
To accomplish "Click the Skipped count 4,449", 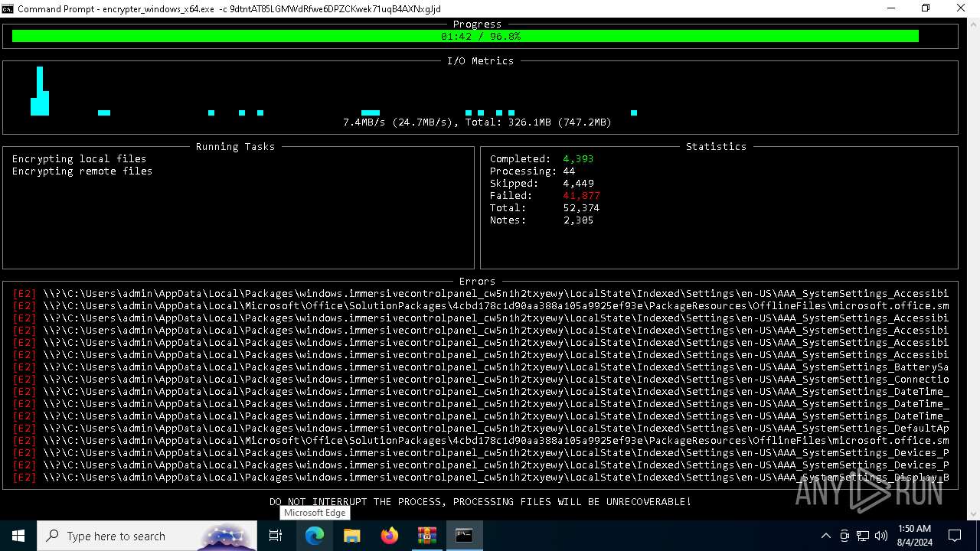I will click(578, 183).
